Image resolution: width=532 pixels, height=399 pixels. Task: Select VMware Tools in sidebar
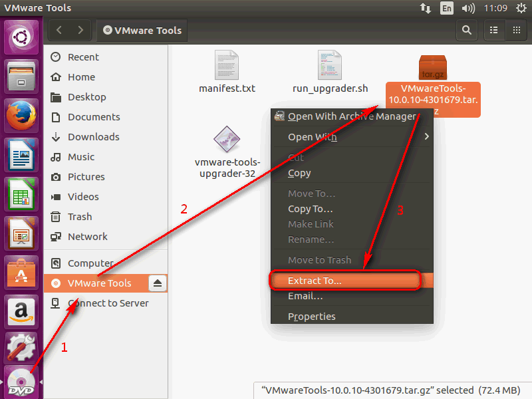96,283
